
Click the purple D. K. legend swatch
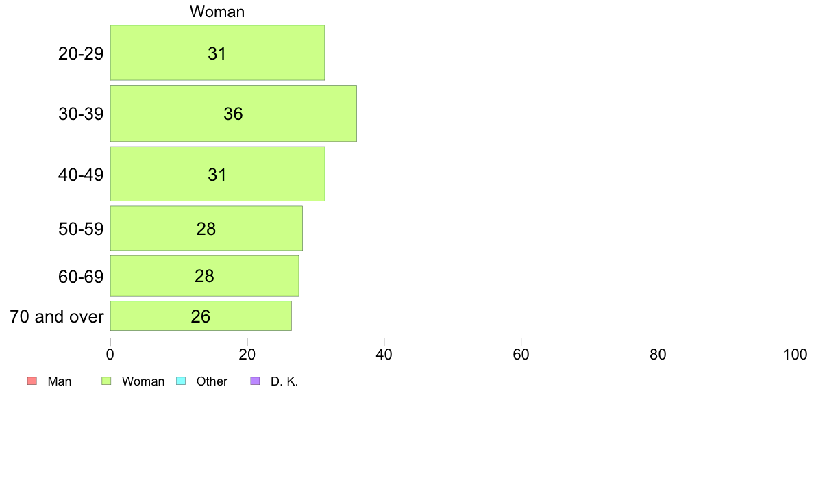pyautogui.click(x=255, y=381)
